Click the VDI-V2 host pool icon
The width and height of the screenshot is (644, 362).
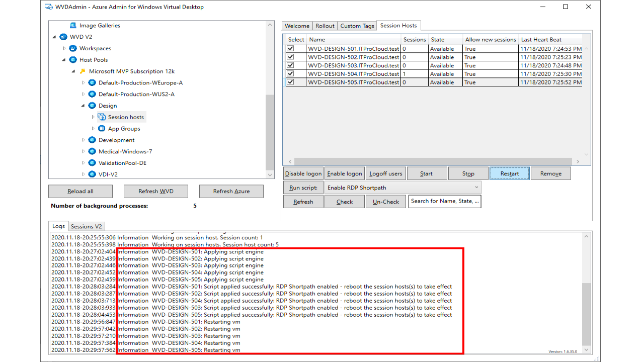tap(92, 174)
